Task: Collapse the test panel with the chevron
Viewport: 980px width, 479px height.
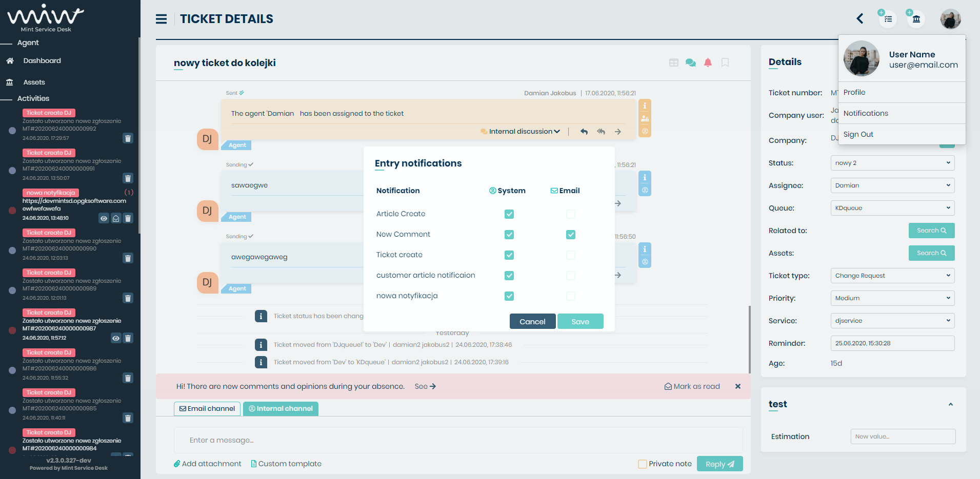Action: click(x=950, y=404)
